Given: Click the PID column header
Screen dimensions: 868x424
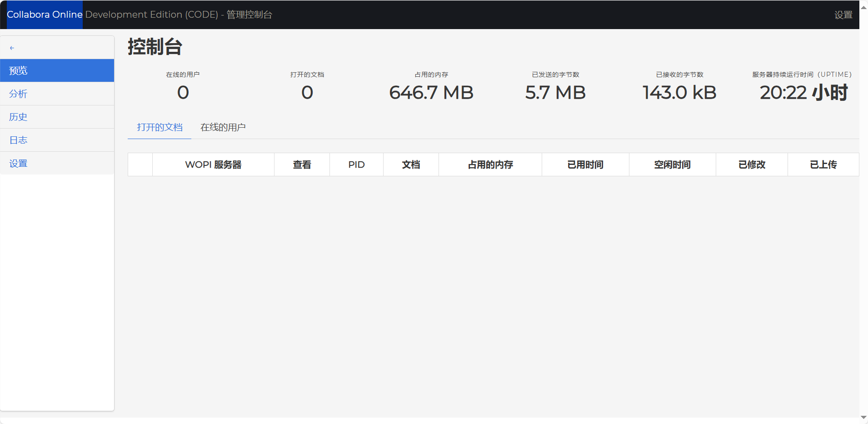Looking at the screenshot, I should click(x=357, y=165).
